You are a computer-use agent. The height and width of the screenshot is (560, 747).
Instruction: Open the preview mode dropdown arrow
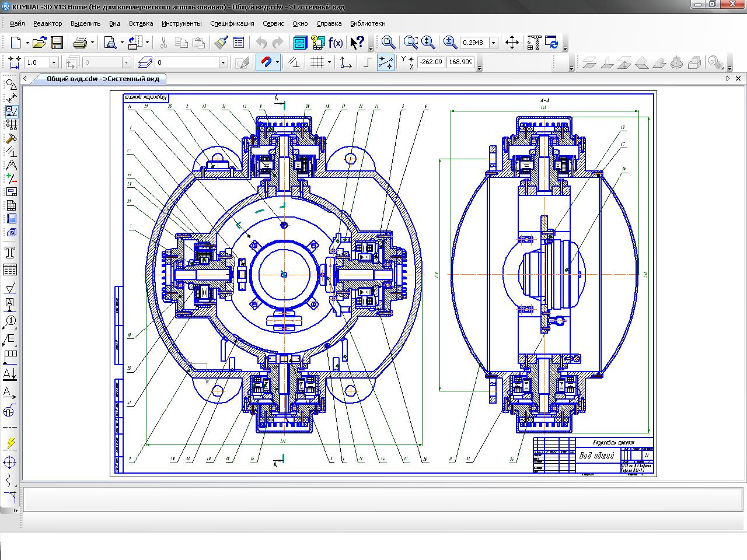[122, 43]
